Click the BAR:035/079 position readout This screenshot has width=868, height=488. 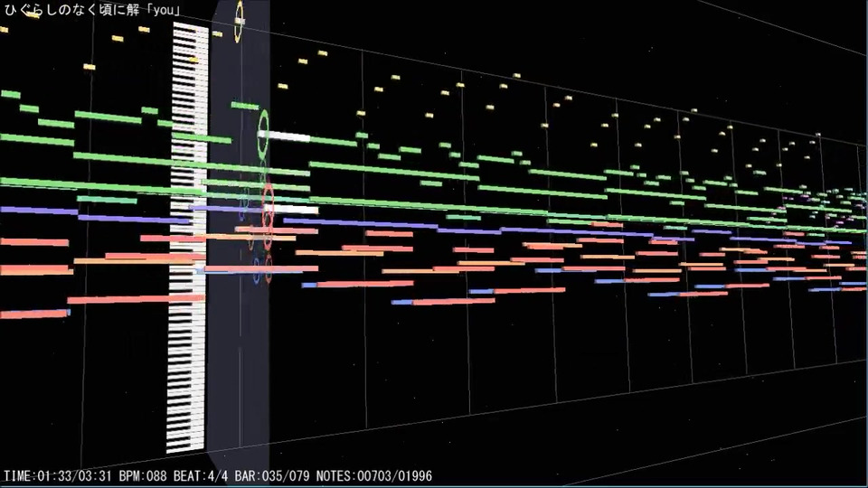click(x=272, y=476)
